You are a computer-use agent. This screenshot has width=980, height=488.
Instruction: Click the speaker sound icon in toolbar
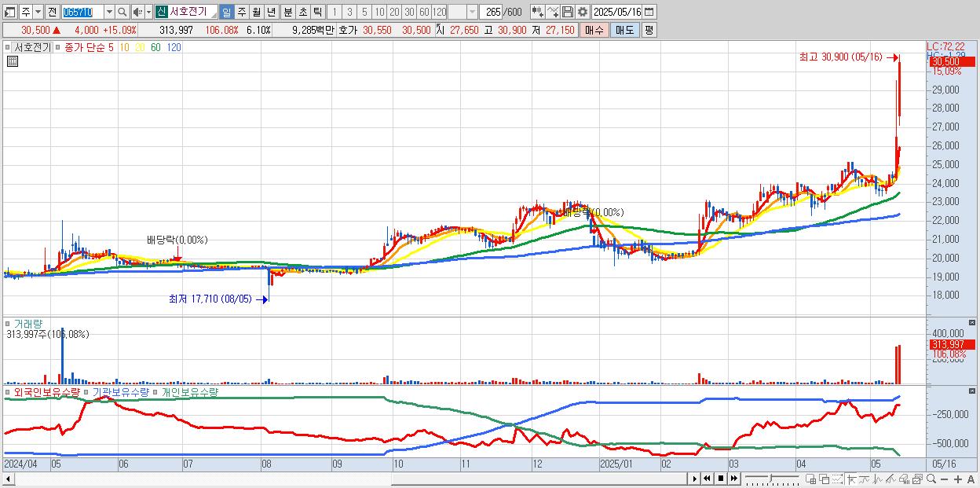[137, 12]
